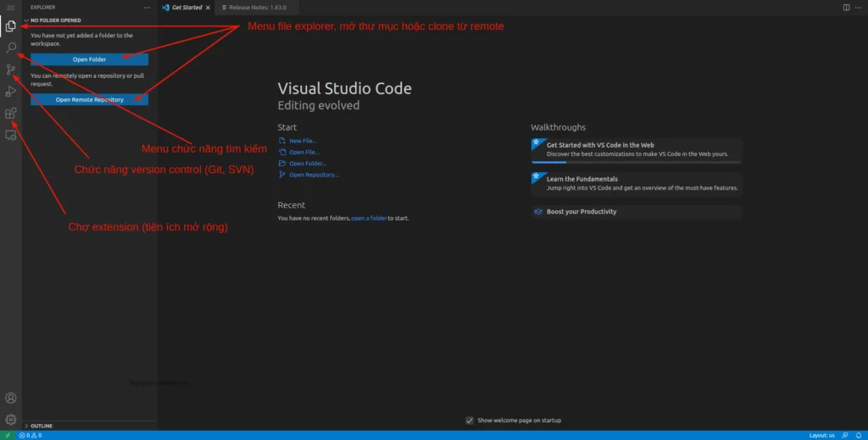Click the remote indicator in status bar

click(8, 436)
